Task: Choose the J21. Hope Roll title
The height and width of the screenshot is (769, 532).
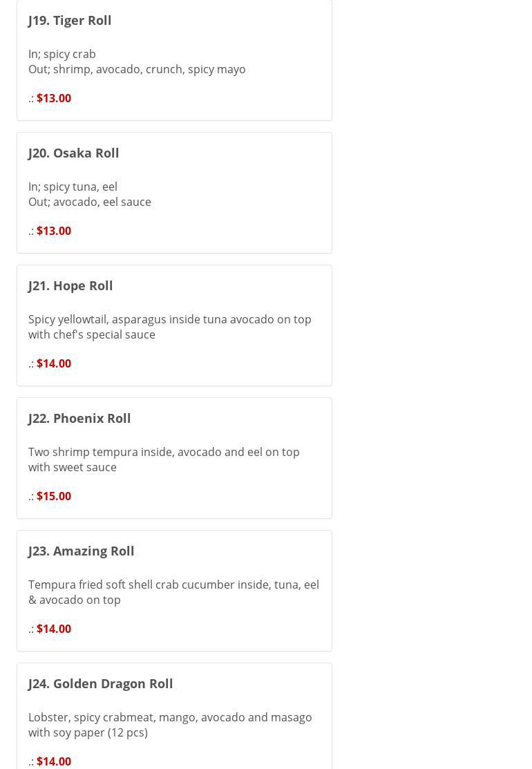Action: 70,285
